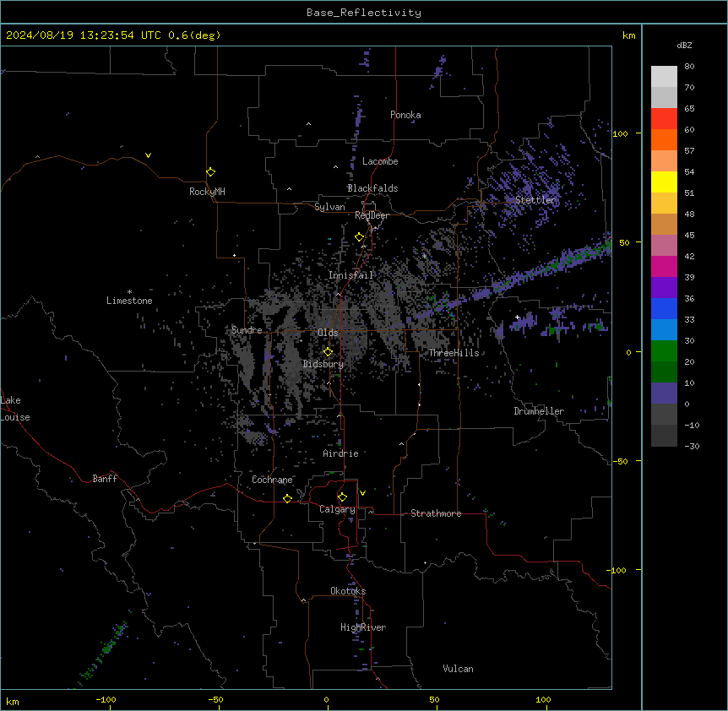This screenshot has height=711, width=728.
Task: Pick the green 30-20 dBZ legend swatch
Action: click(664, 351)
